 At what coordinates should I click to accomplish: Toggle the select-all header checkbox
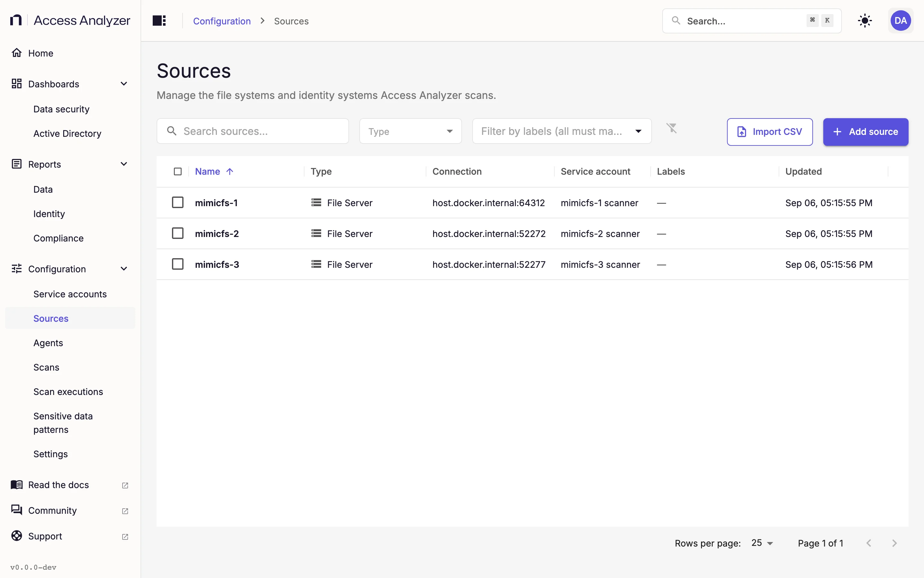pyautogui.click(x=177, y=172)
